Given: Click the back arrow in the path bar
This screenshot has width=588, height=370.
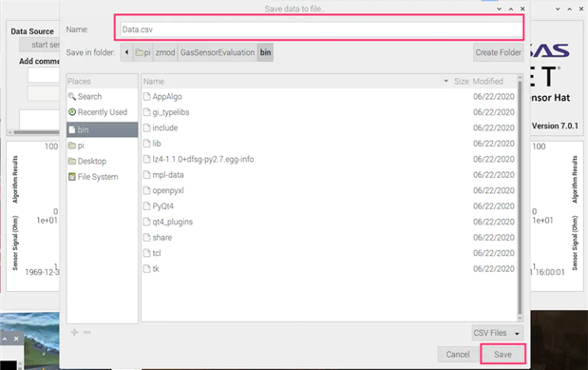Looking at the screenshot, I should (x=126, y=52).
